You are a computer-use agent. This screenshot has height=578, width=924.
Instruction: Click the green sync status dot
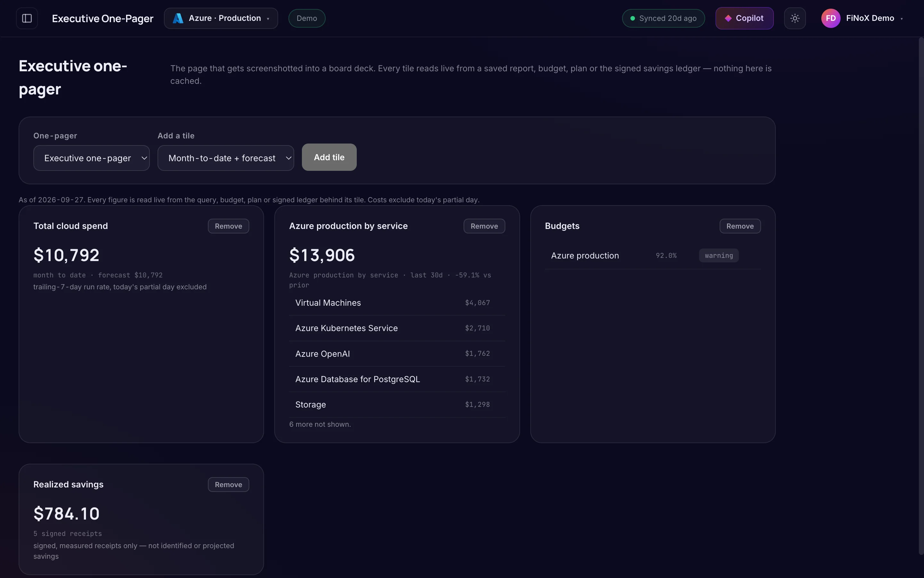pyautogui.click(x=632, y=18)
